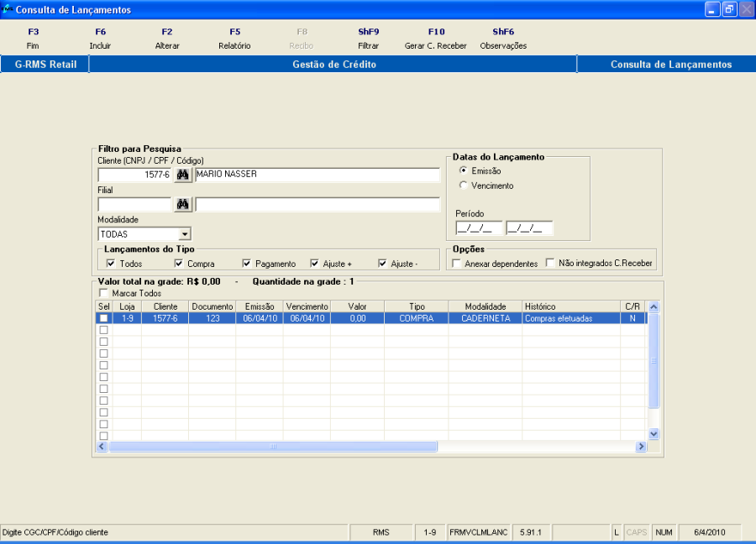Click the Filial code input field
Viewport: 756px width, 544px height.
[134, 204]
